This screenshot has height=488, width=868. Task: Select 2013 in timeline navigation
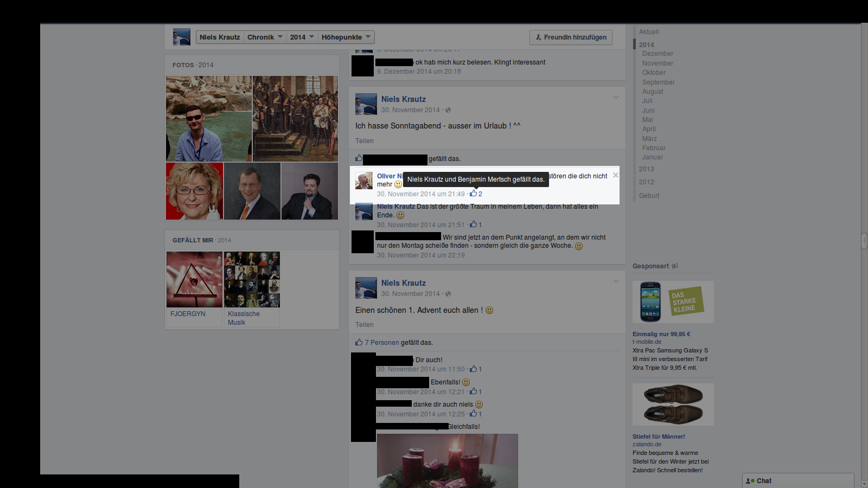[647, 169]
